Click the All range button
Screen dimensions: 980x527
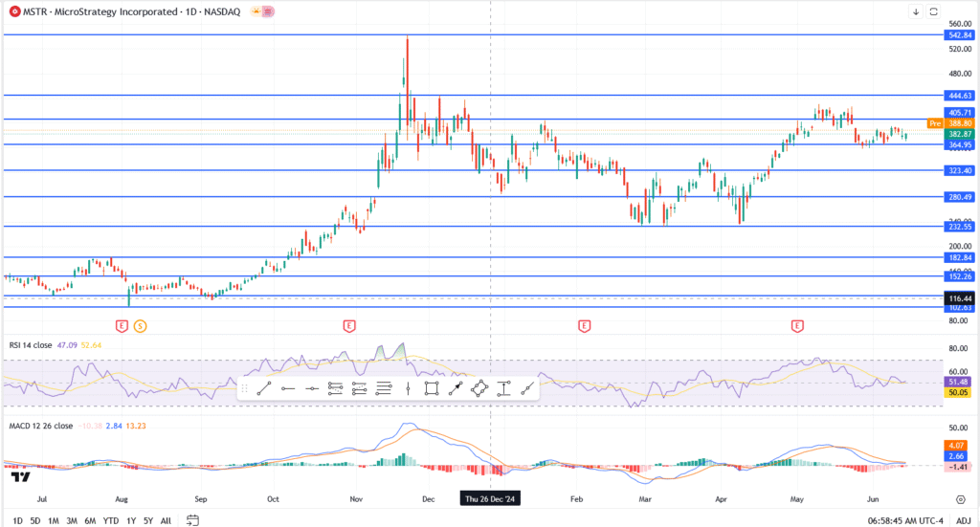click(166, 520)
